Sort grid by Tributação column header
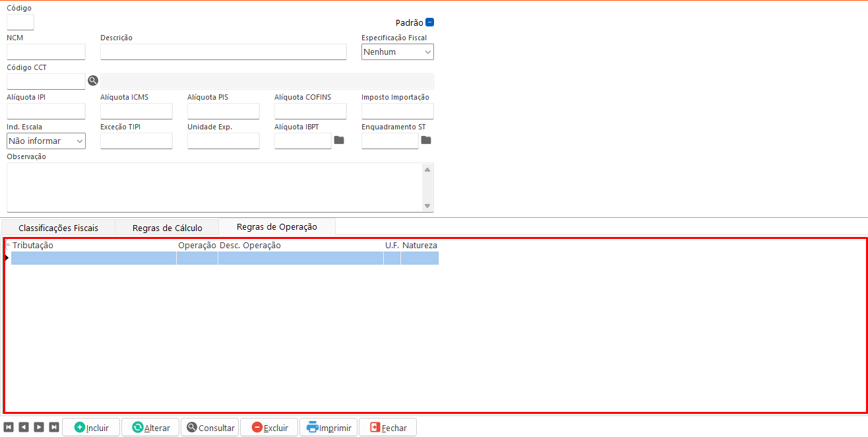 click(92, 246)
